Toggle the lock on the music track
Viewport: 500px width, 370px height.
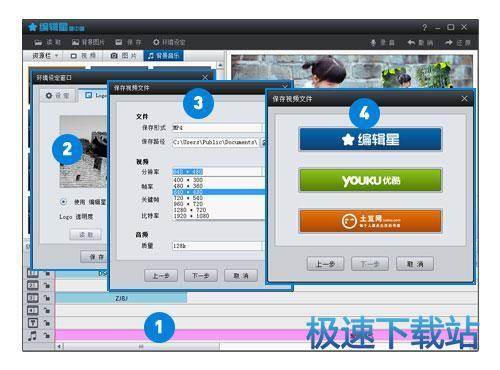(47, 335)
